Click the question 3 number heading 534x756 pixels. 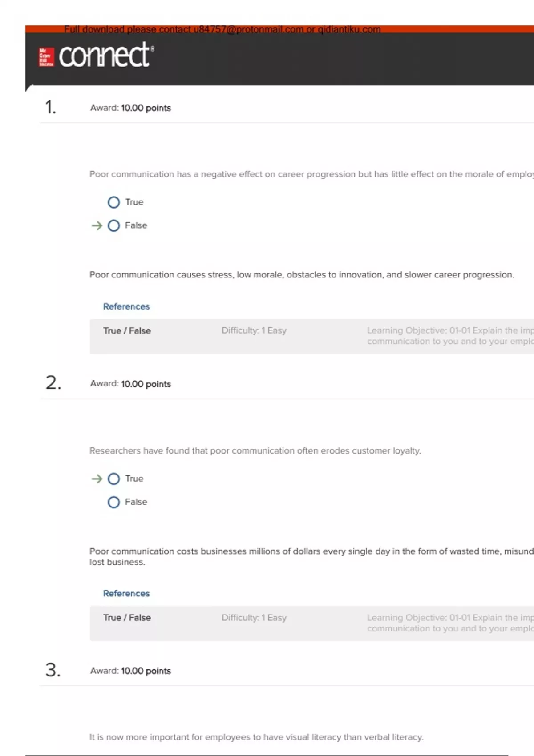coord(53,670)
